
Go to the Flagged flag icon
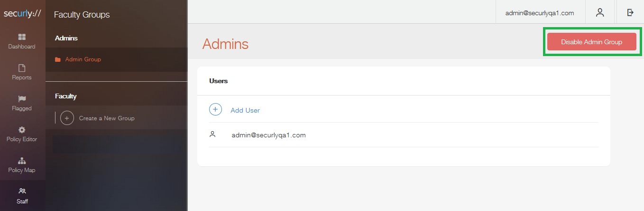pos(22,99)
